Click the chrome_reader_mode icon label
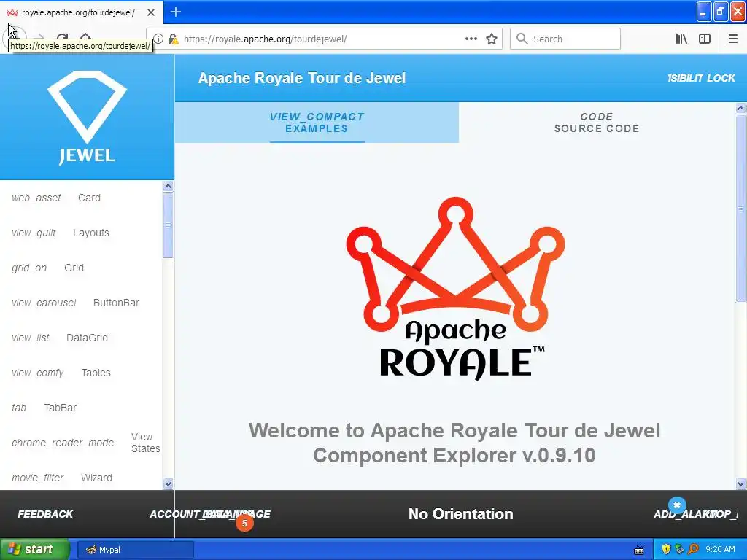The width and height of the screenshot is (747, 560). (63, 443)
